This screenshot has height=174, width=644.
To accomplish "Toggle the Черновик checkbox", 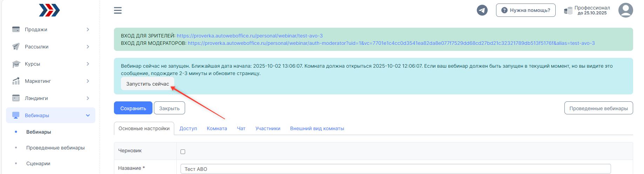I will (183, 152).
